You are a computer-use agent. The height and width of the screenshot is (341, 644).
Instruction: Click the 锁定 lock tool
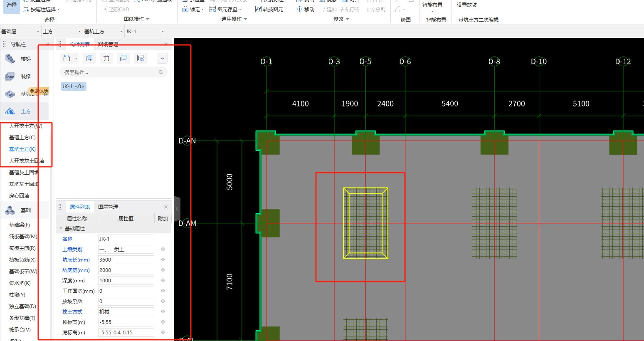coord(193,9)
